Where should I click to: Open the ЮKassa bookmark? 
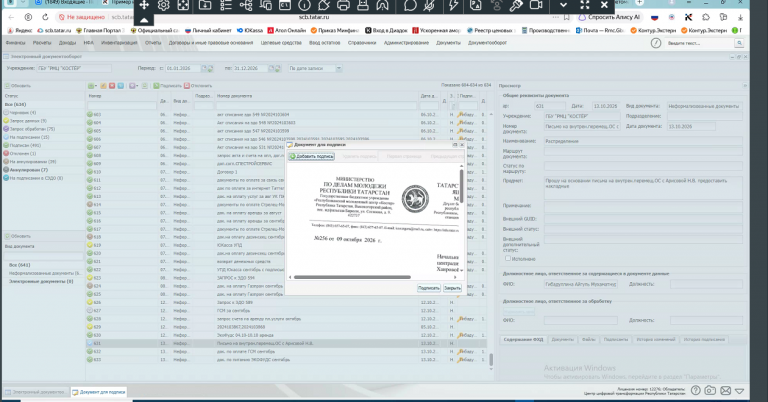click(x=249, y=30)
